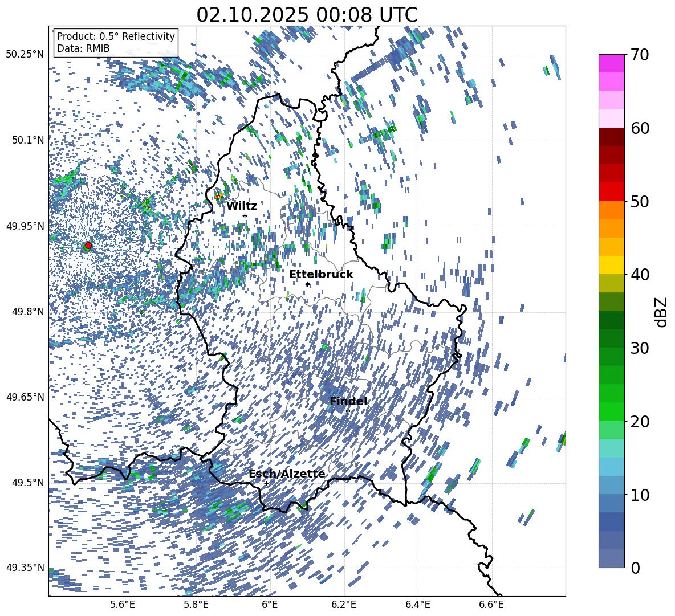Image resolution: width=675 pixels, height=616 pixels.
Task: Pick the magenta 70 dBZ colorbar segment
Action: click(611, 63)
